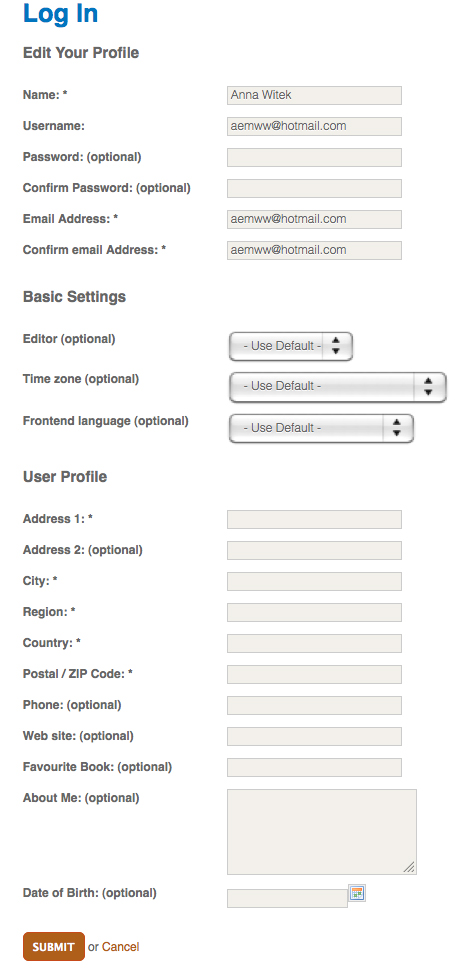Click into Postal / ZIP Code field

[x=314, y=674]
